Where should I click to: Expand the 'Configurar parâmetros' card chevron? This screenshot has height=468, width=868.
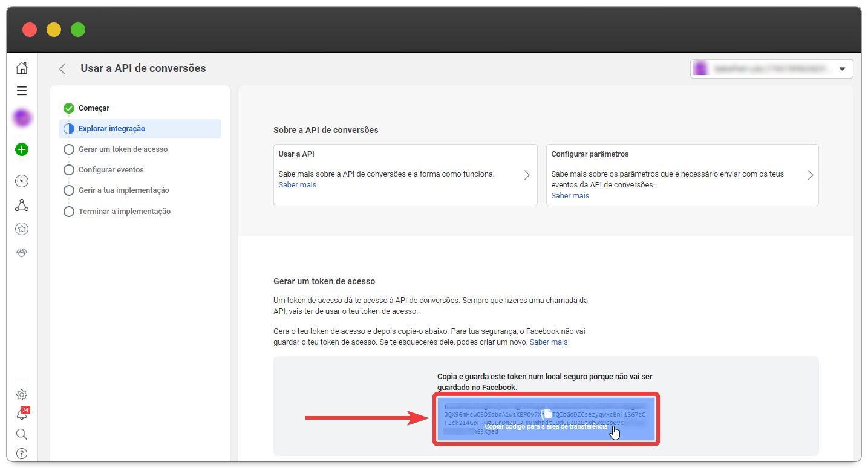(x=810, y=175)
